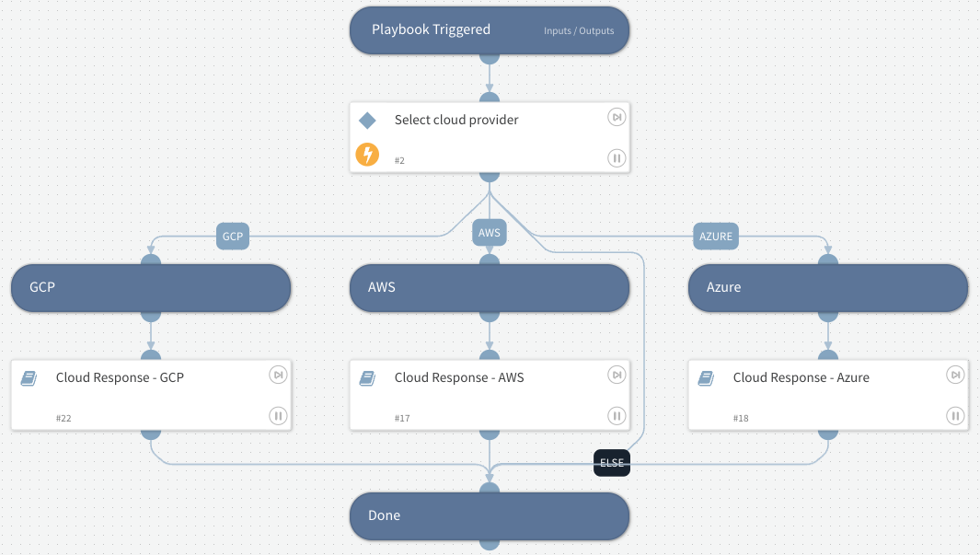Click the playbook book icon on Cloud Response - Azure

[x=707, y=378]
